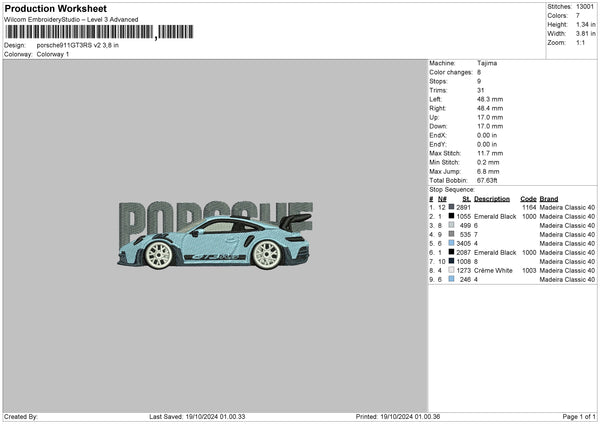Click the 'Color changes:' label

coord(451,72)
